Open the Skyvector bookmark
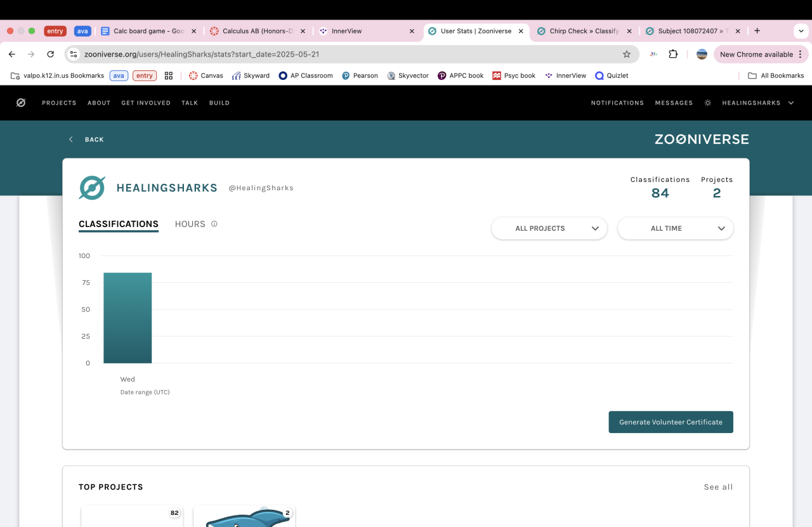 pos(408,75)
